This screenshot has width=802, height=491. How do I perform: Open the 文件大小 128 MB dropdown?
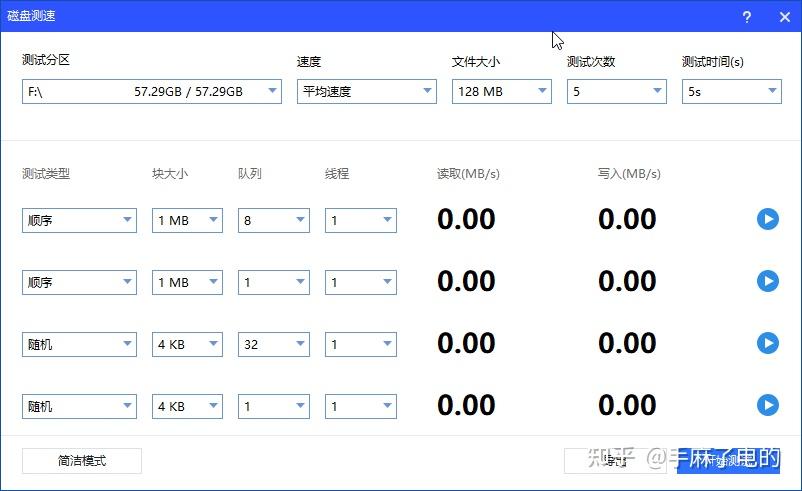(502, 92)
